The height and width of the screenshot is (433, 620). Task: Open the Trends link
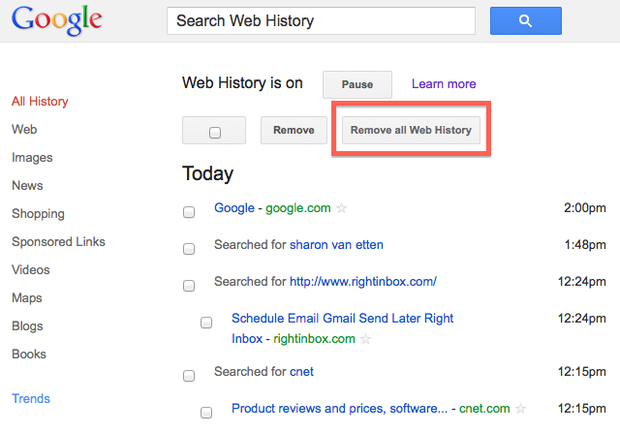31,398
